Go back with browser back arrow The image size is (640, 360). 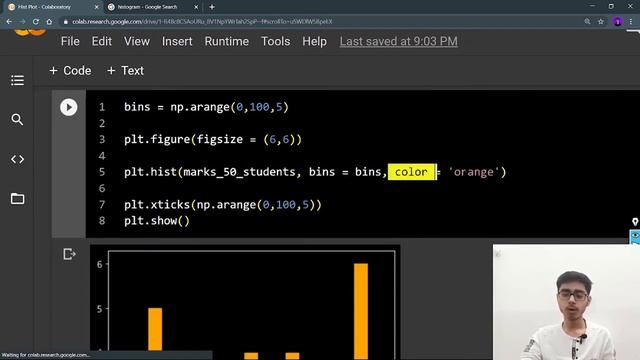pos(9,22)
